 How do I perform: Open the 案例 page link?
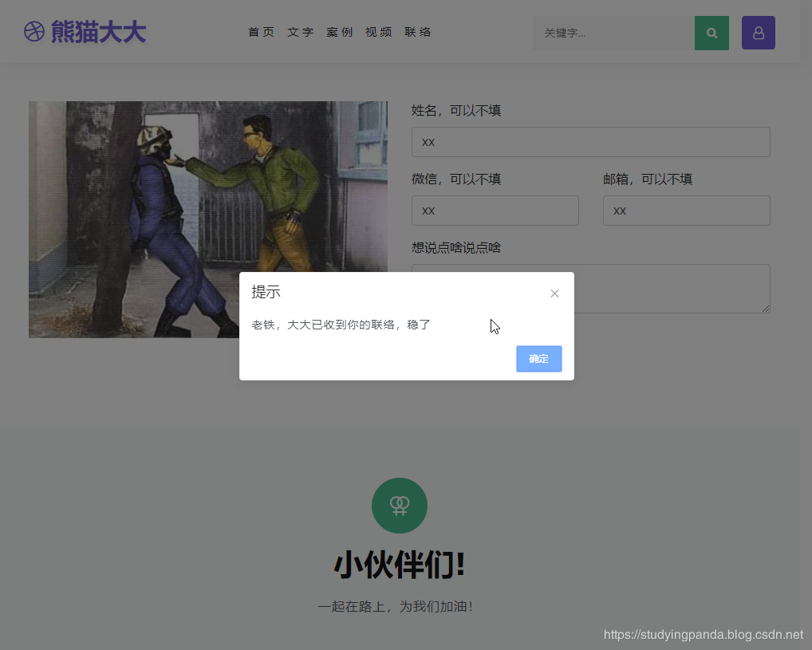click(339, 32)
